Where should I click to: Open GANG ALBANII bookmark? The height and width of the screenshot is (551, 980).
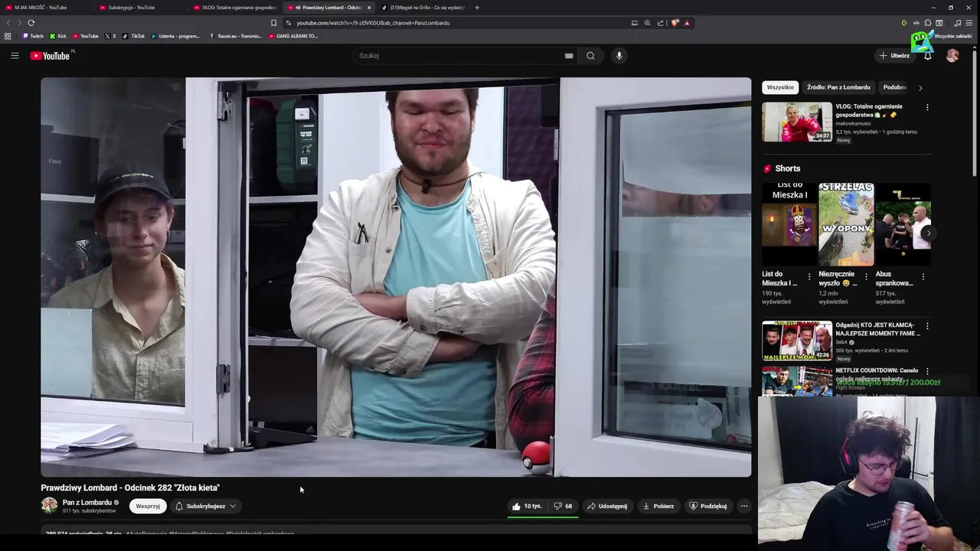point(293,36)
